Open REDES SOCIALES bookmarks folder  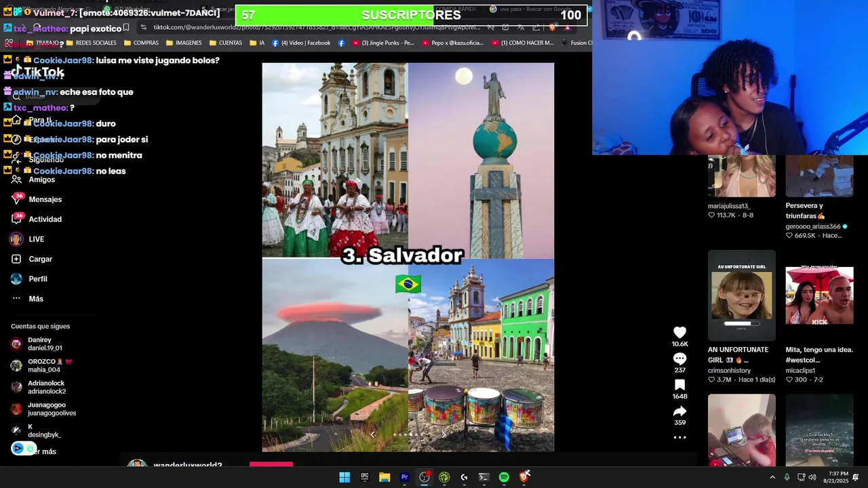click(91, 43)
